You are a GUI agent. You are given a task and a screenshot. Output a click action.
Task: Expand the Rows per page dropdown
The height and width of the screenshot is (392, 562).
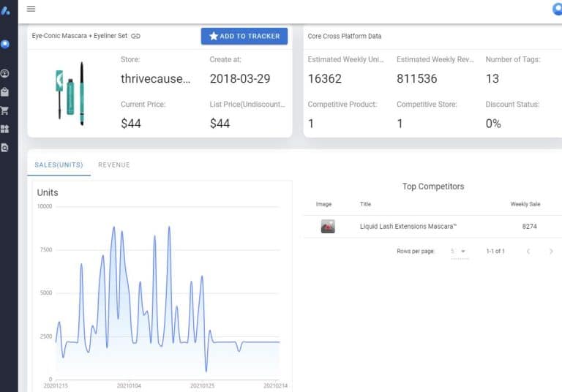(x=459, y=252)
